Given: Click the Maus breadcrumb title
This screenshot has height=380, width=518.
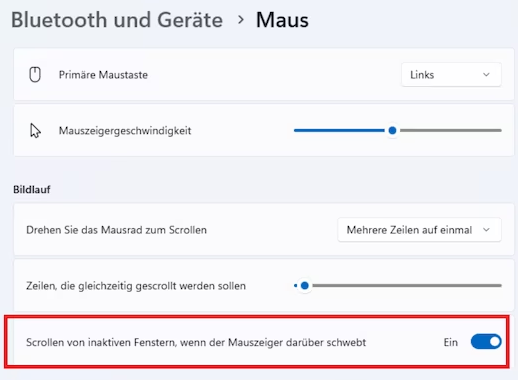Looking at the screenshot, I should tap(282, 20).
